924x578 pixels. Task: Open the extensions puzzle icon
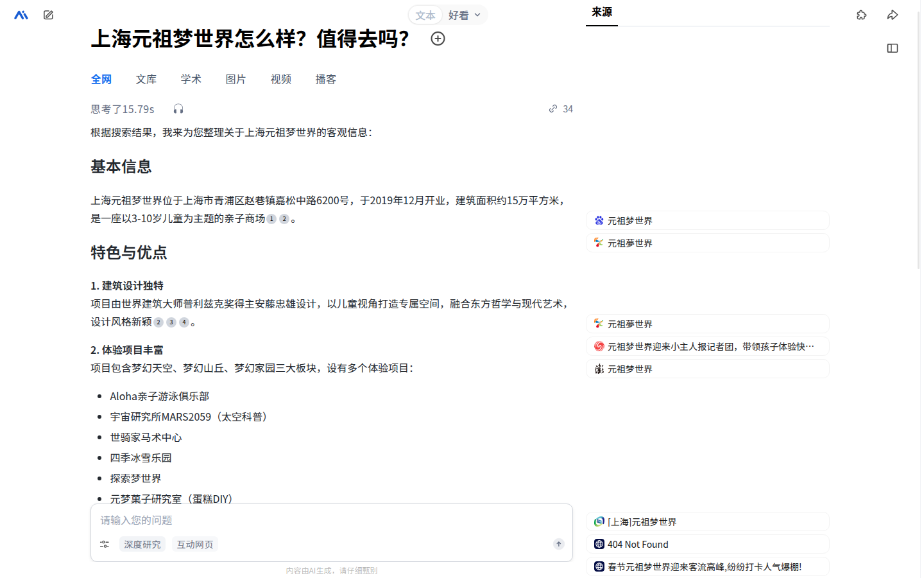[x=862, y=15]
